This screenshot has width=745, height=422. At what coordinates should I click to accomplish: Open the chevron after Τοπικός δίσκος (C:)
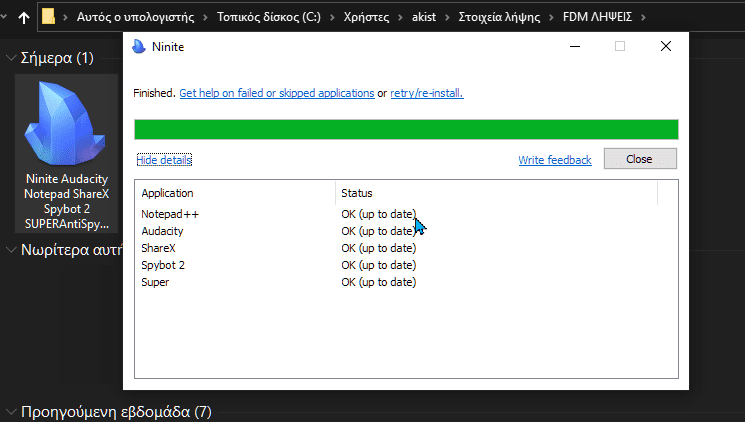pos(332,18)
